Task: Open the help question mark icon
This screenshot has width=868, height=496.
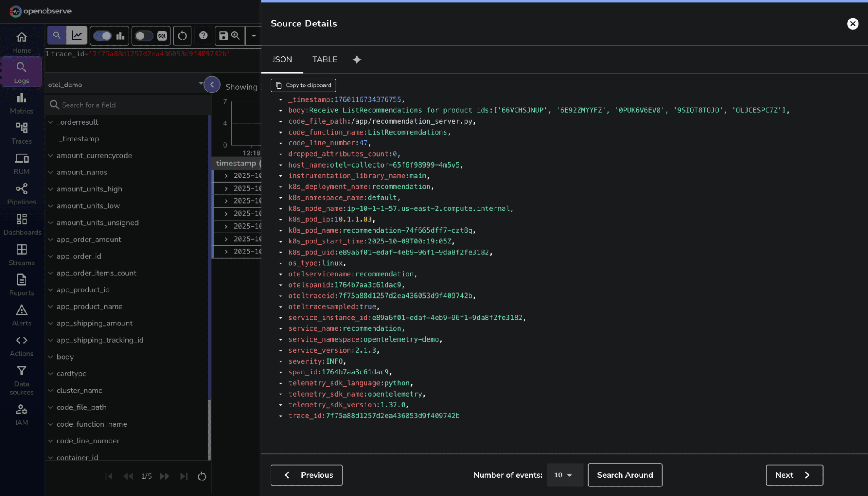Action: coord(203,35)
